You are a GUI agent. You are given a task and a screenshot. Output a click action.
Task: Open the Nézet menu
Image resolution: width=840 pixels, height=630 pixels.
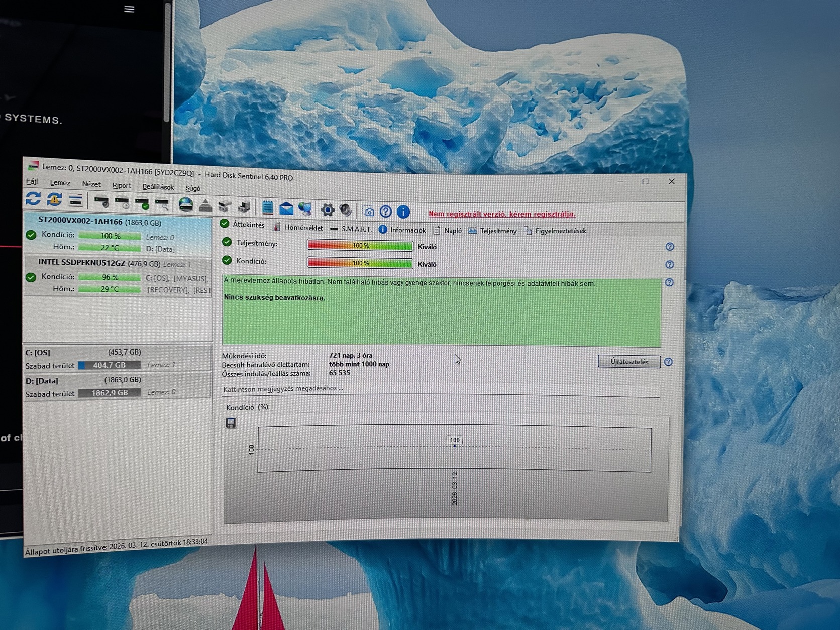(91, 184)
